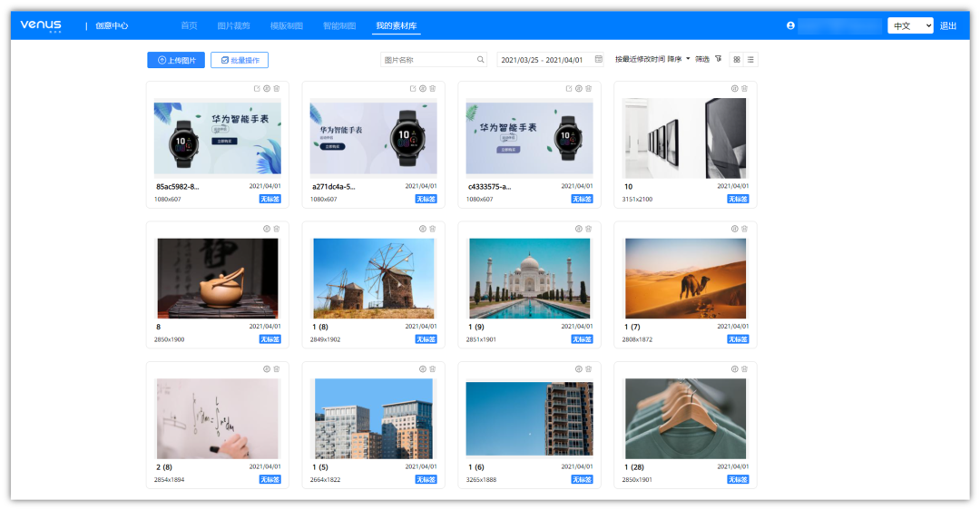Open the gallery photo thumbnail named 10
The height and width of the screenshot is (510, 980).
click(685, 138)
